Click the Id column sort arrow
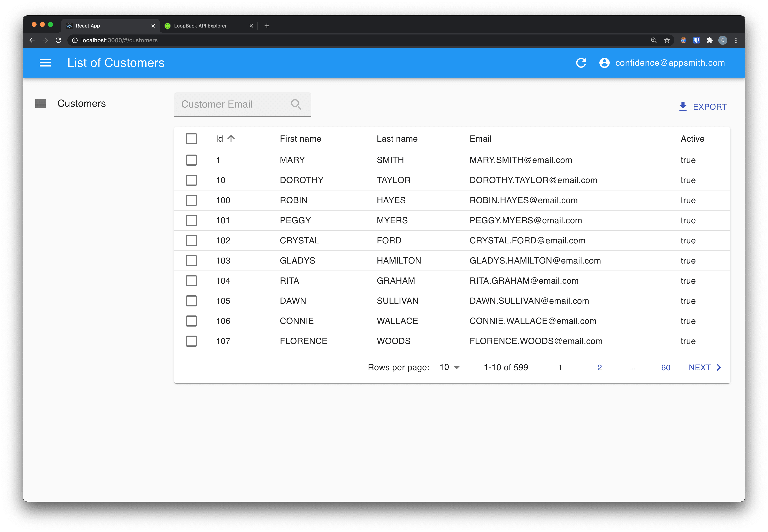The height and width of the screenshot is (532, 768). pyautogui.click(x=231, y=139)
